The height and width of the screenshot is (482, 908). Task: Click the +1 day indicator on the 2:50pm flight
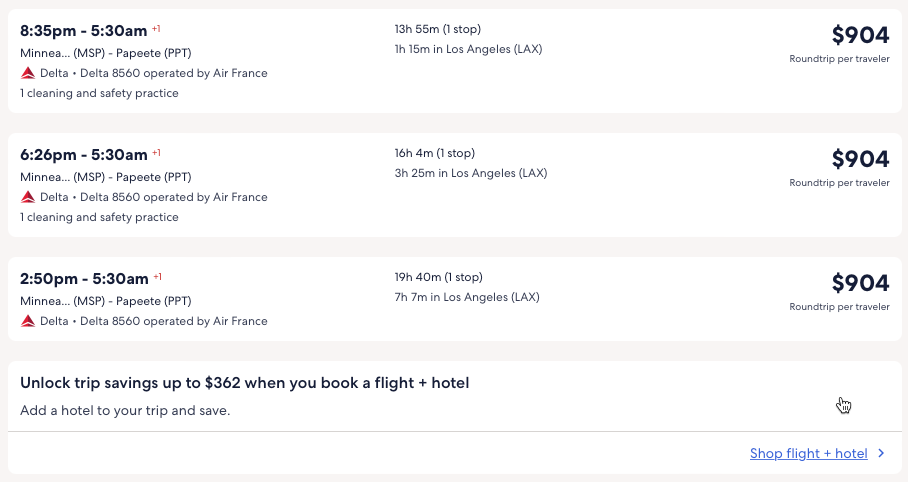coord(157,277)
